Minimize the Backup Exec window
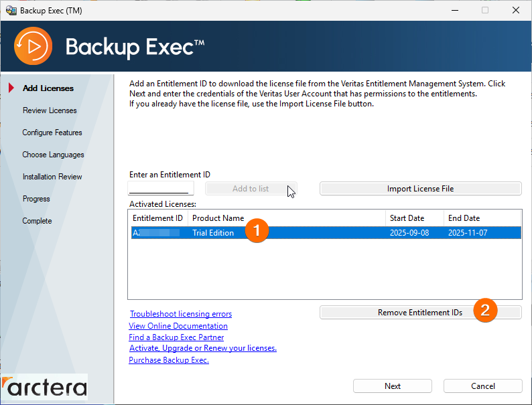Viewport: 532px width, 405px height. click(455, 10)
